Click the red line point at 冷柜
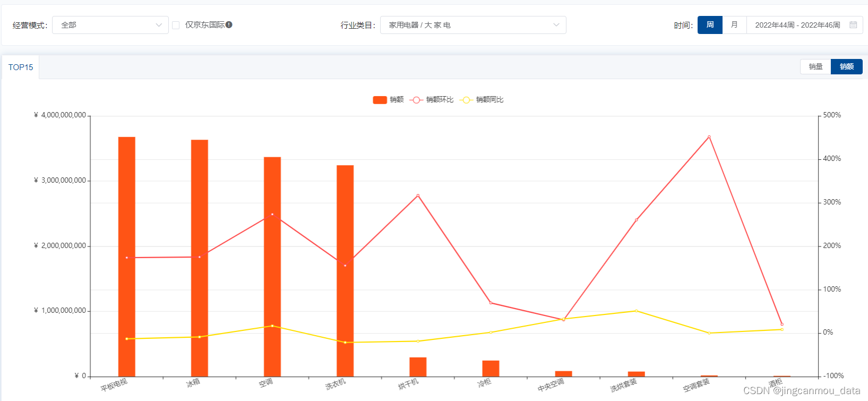This screenshot has width=868, height=401. (x=491, y=303)
